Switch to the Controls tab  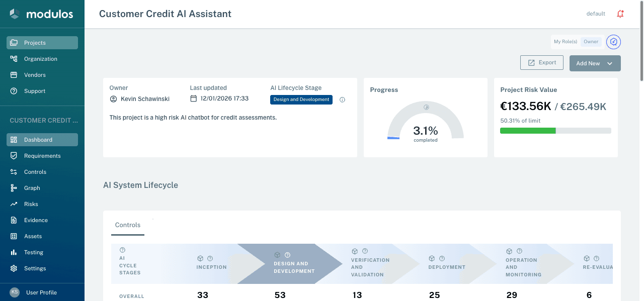(x=127, y=225)
